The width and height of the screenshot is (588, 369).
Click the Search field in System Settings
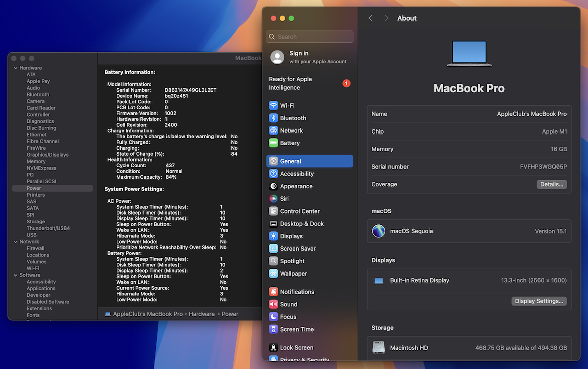(310, 37)
